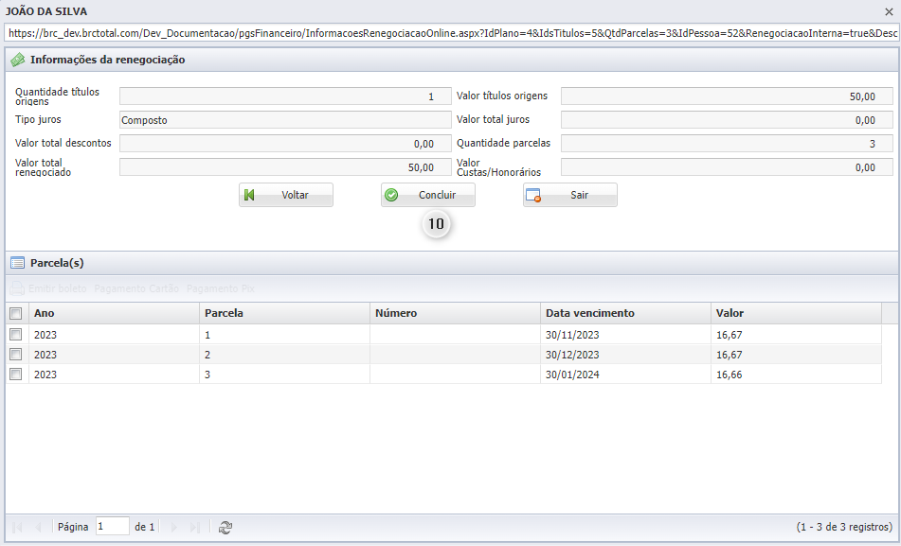Click the Parcela column header
901x546 pixels.
(284, 313)
